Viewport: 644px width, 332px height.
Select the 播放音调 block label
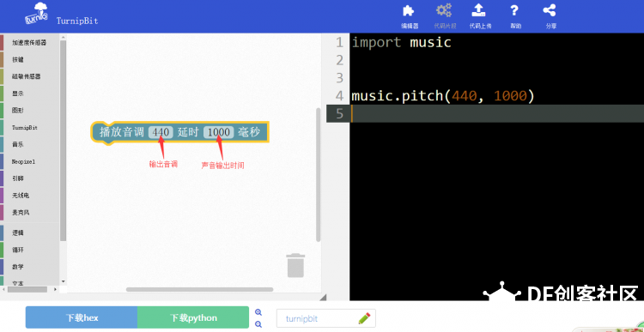coord(122,132)
